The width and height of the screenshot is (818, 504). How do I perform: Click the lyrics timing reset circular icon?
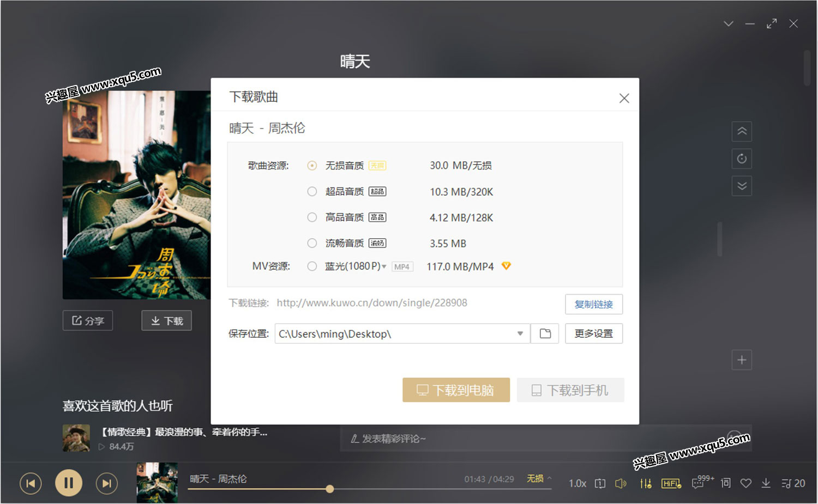[742, 159]
